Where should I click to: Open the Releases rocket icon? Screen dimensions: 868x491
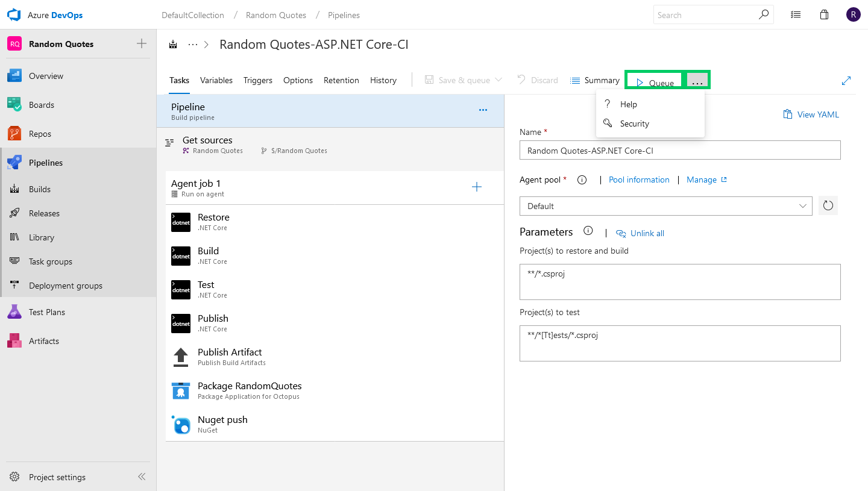15,213
